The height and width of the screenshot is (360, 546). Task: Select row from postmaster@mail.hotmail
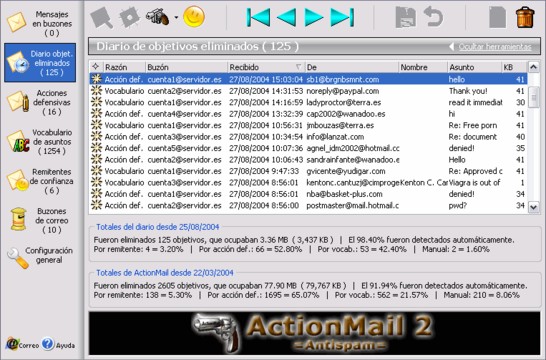[309, 205]
